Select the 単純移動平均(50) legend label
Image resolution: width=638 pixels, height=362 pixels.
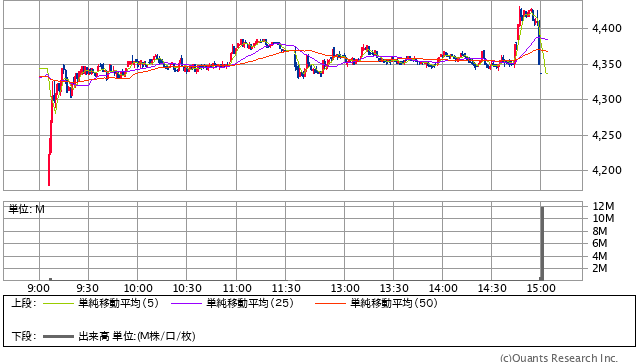click(x=394, y=303)
